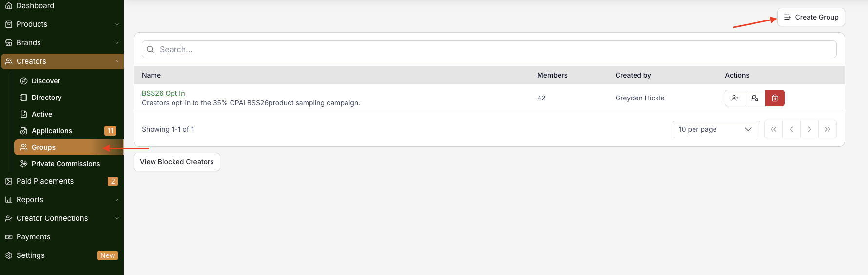This screenshot has height=275, width=868.
Task: Click the add member icon for BSS26 Opt In
Action: [735, 98]
